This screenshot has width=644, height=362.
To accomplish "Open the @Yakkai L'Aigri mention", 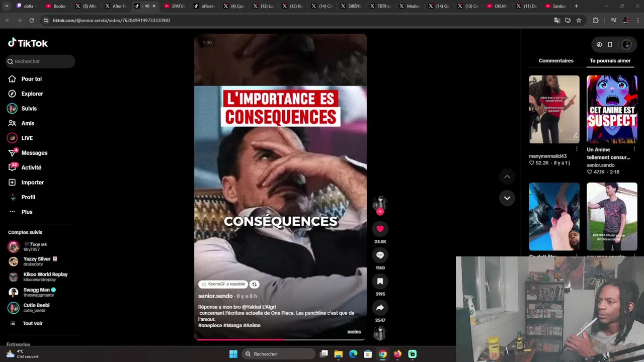I will pos(258,307).
